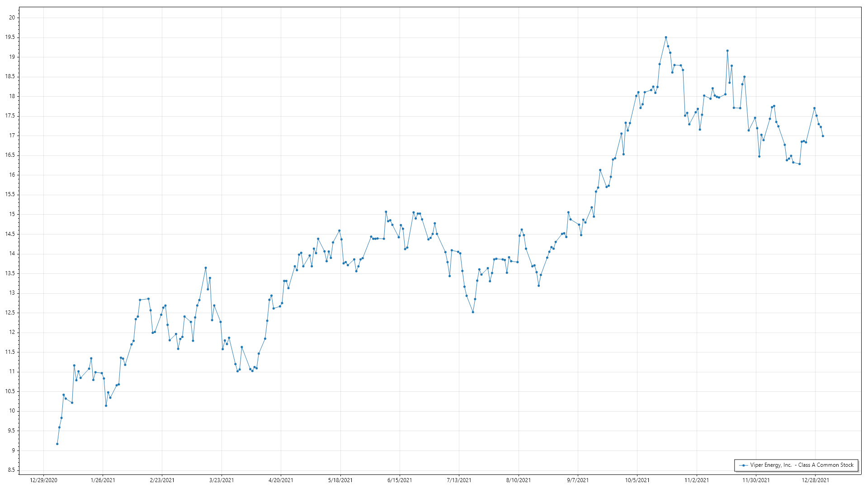Click the 8.5 label on y-axis

click(11, 470)
